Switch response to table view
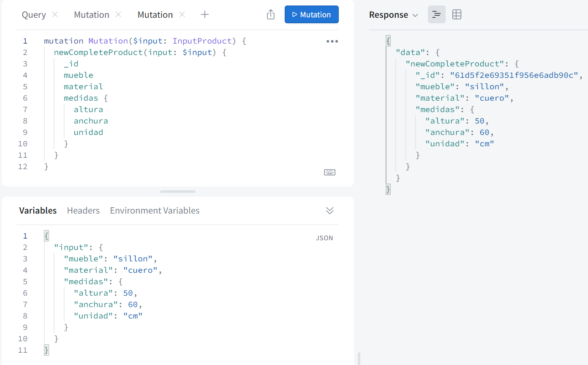Screen dimensions: 588x365 [x=457, y=14]
